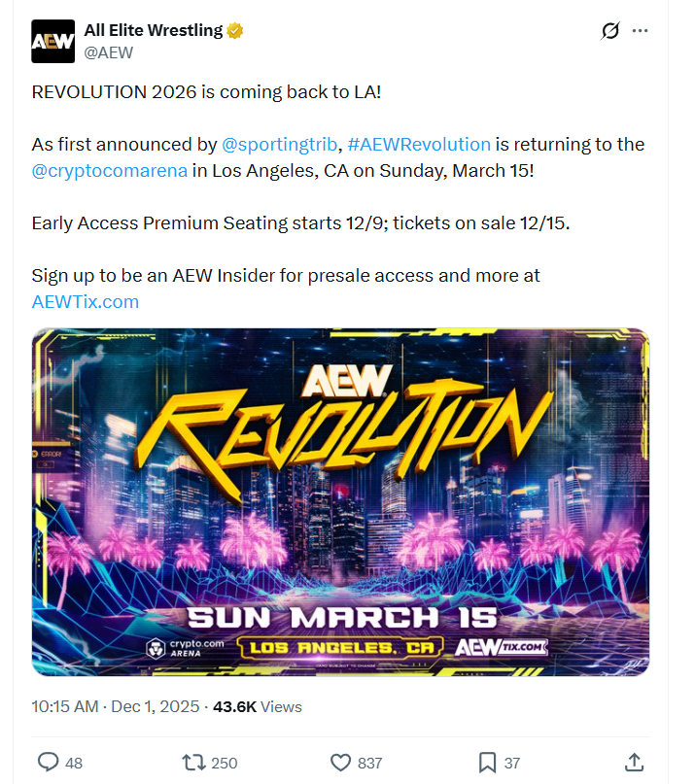Click the 250 repost count
This screenshot has width=695, height=784.
coord(225,763)
